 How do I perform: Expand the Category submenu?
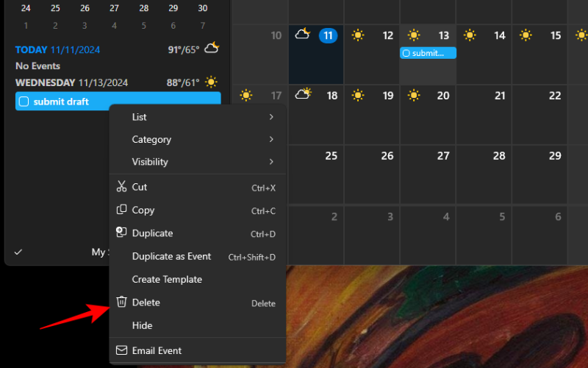click(x=197, y=139)
